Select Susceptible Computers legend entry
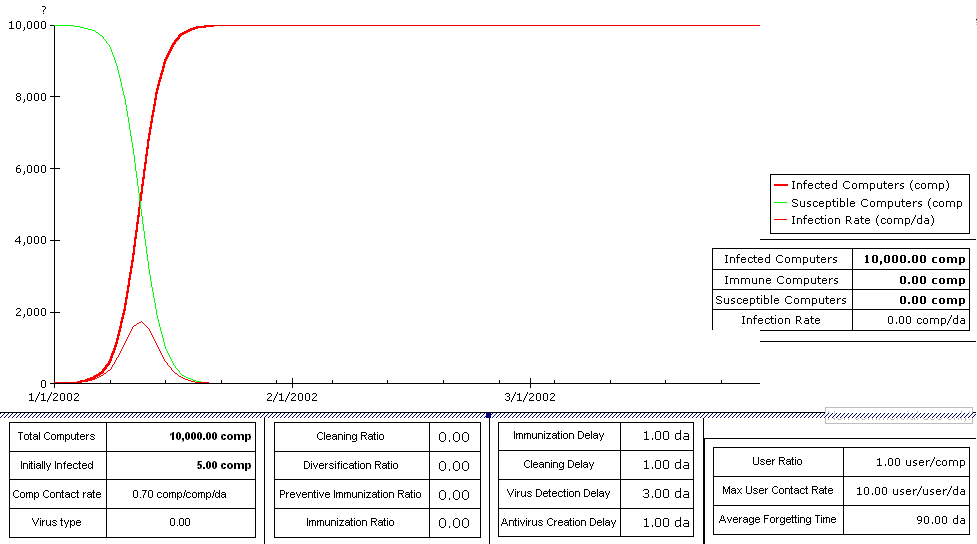Screen dimensions: 977x544 pyautogui.click(x=868, y=203)
